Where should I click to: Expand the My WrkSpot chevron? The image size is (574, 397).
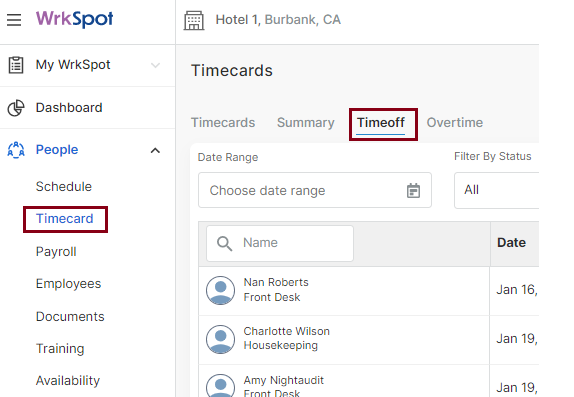point(156,65)
